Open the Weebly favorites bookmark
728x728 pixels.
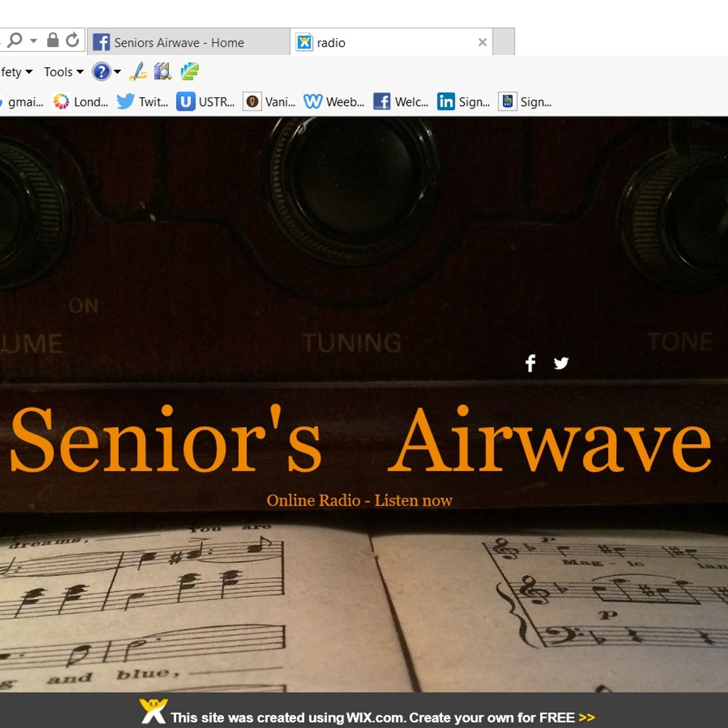[x=334, y=102]
